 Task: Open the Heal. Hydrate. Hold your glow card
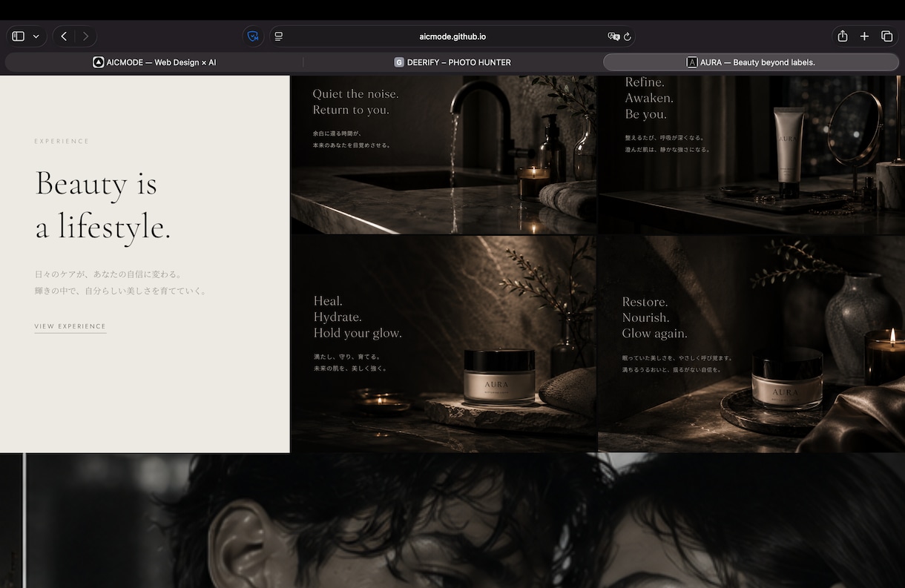pos(443,344)
